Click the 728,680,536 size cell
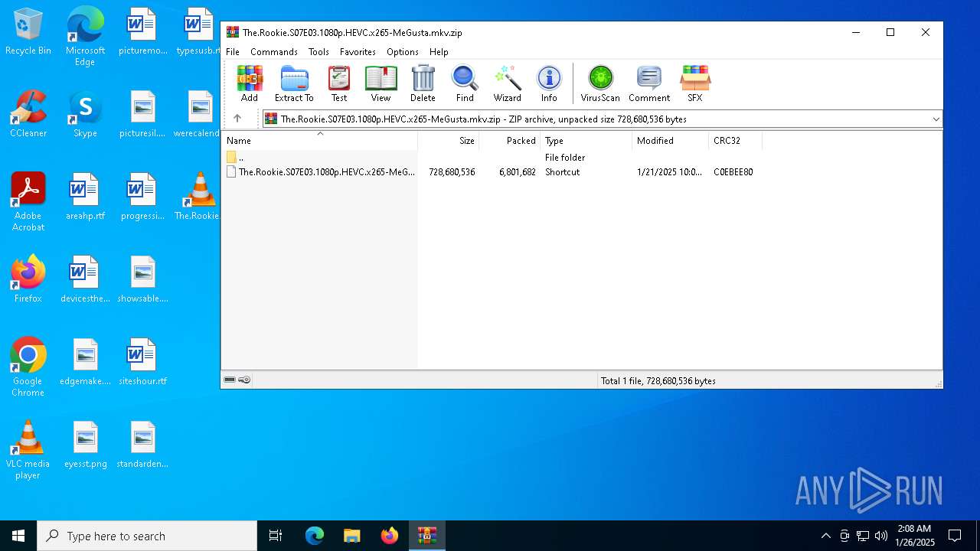This screenshot has height=551, width=980. pyautogui.click(x=452, y=172)
